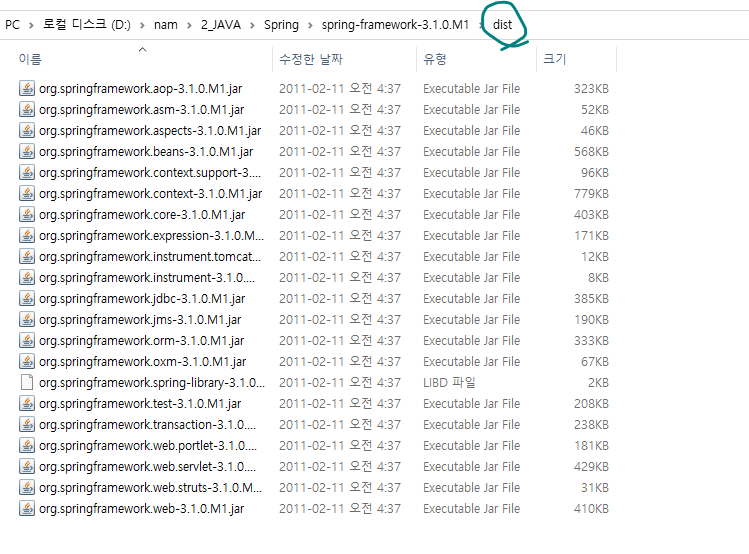
Task: Navigate to 로컬 디스크 (D:) breadcrumb
Action: tap(86, 25)
